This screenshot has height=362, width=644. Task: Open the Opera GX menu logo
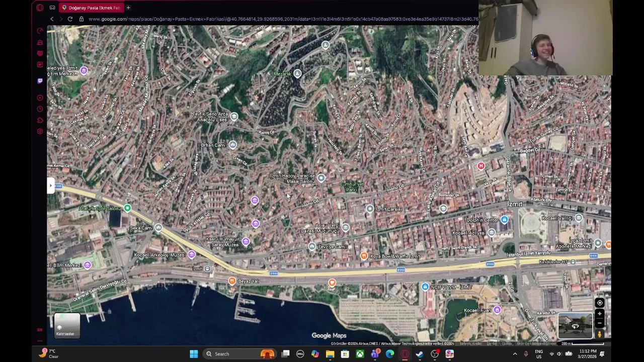pyautogui.click(x=40, y=8)
